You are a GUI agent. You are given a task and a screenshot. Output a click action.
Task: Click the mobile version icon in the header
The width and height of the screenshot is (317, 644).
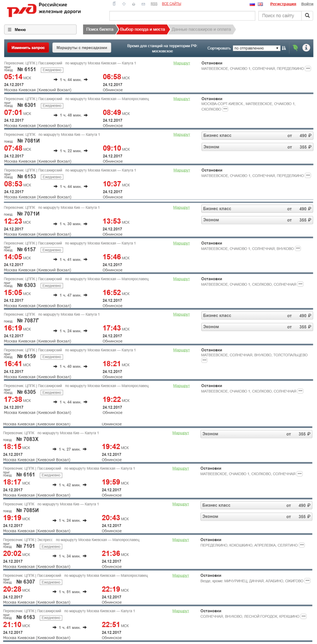click(x=114, y=4)
